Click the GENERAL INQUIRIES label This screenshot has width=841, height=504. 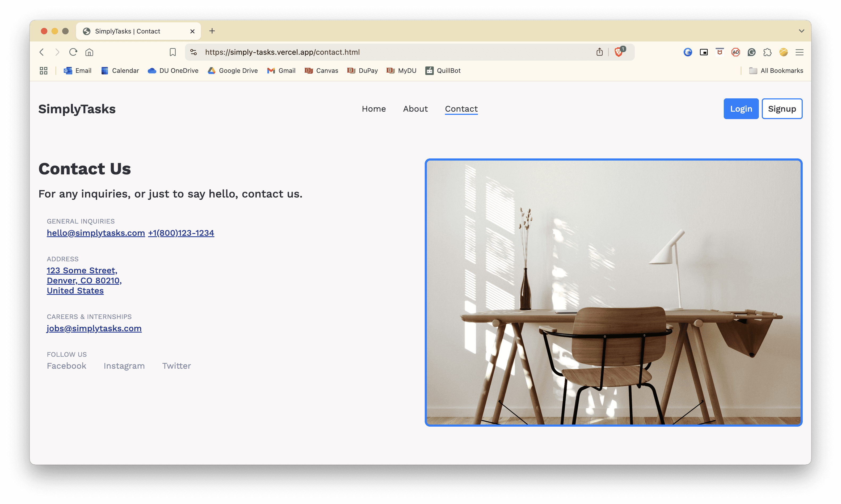pyautogui.click(x=81, y=221)
